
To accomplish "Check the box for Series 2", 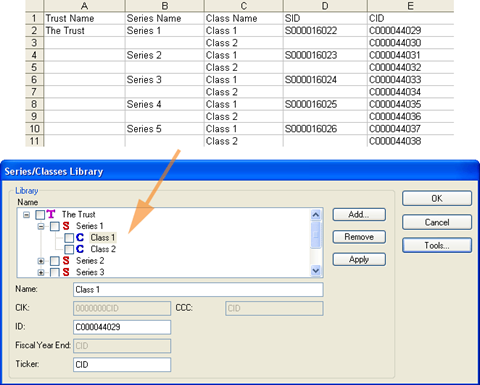I will pyautogui.click(x=55, y=261).
